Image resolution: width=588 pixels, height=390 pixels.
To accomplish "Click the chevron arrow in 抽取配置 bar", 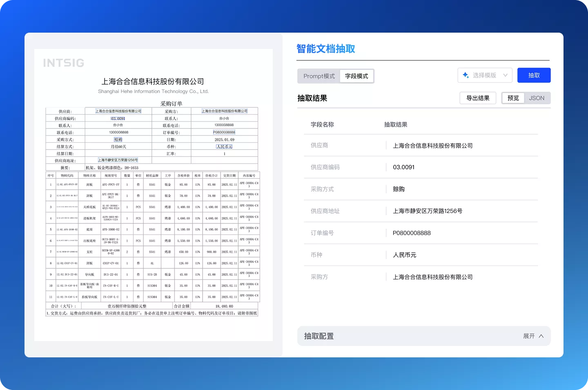I will (541, 336).
